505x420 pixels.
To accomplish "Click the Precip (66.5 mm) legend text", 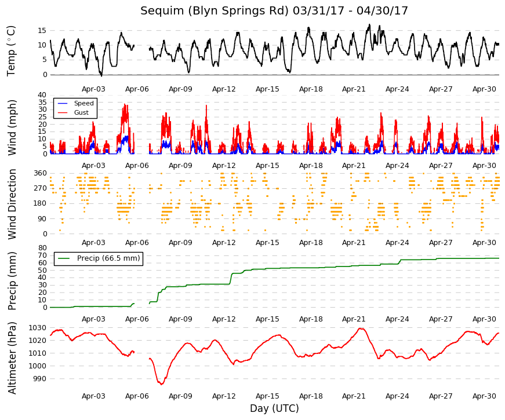I will [108, 258].
